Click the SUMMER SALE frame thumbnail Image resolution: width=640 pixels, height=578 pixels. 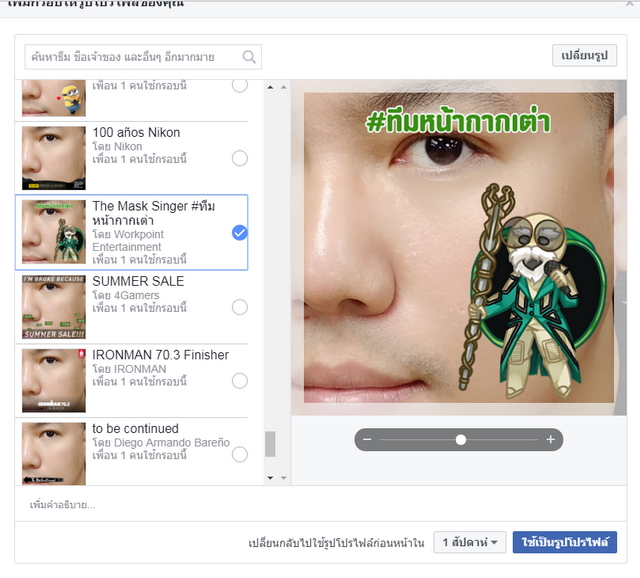pyautogui.click(x=54, y=307)
